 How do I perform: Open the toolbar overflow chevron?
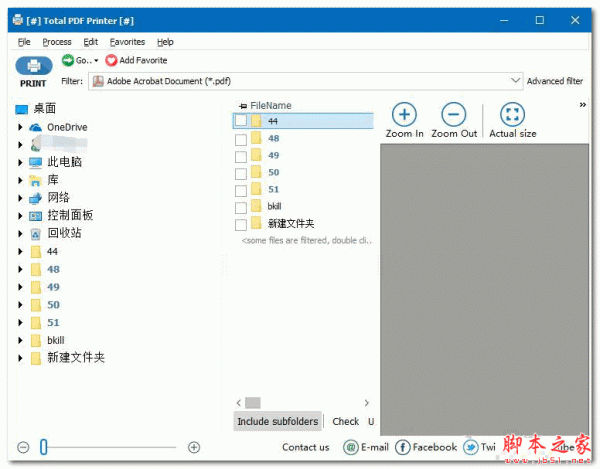point(582,105)
